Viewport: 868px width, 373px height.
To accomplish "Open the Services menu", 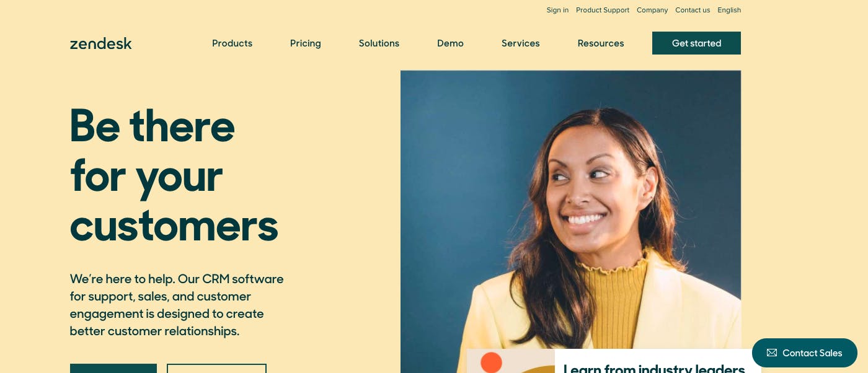I will 521,43.
